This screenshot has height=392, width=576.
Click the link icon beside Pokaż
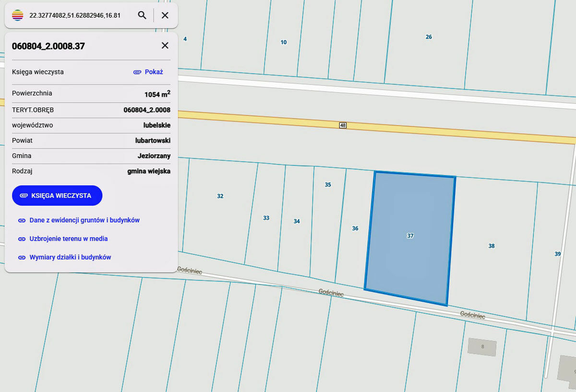tap(137, 72)
